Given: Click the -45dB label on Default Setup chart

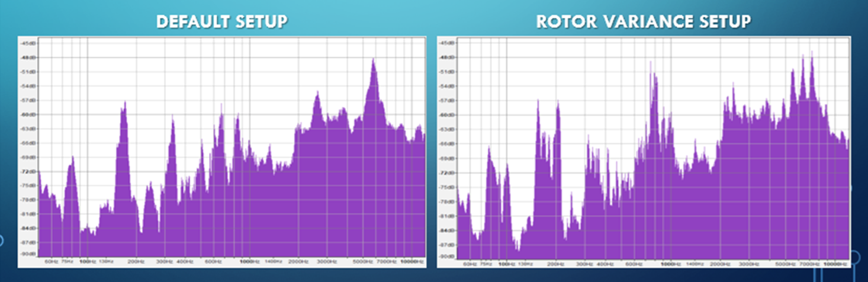Looking at the screenshot, I should tap(28, 44).
